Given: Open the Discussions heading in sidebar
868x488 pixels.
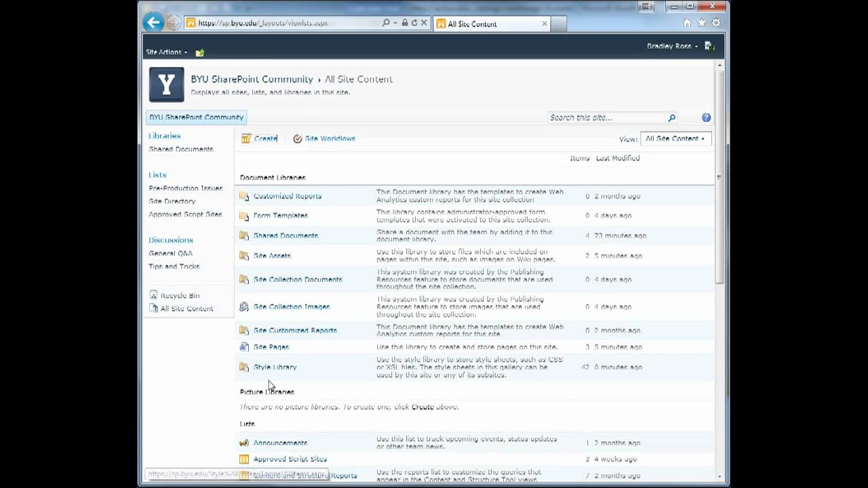Looking at the screenshot, I should pyautogui.click(x=171, y=240).
